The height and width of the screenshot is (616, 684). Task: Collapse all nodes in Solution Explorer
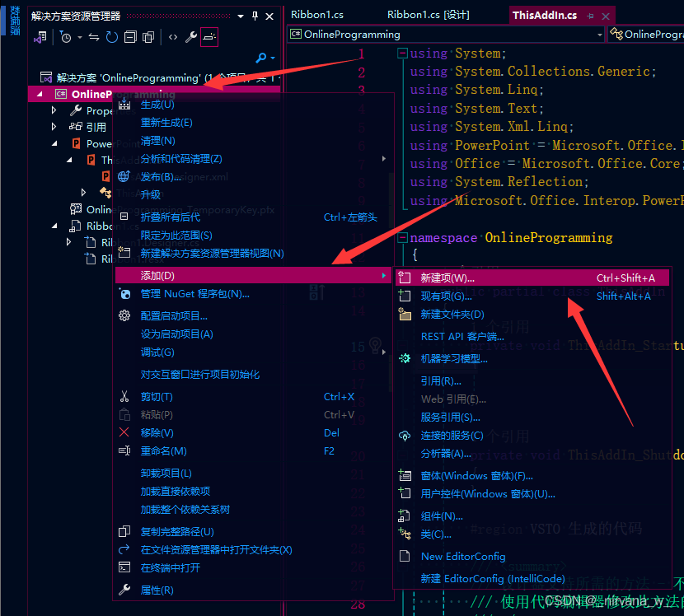pos(130,38)
